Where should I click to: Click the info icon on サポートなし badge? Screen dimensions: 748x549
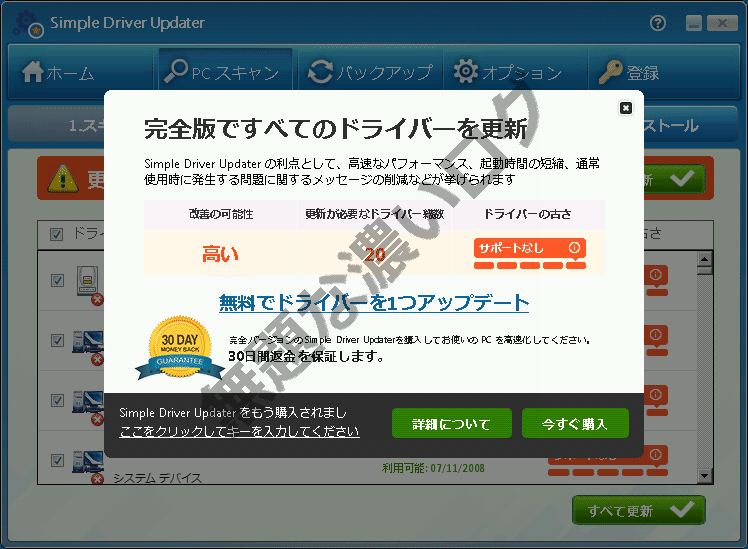coord(574,248)
